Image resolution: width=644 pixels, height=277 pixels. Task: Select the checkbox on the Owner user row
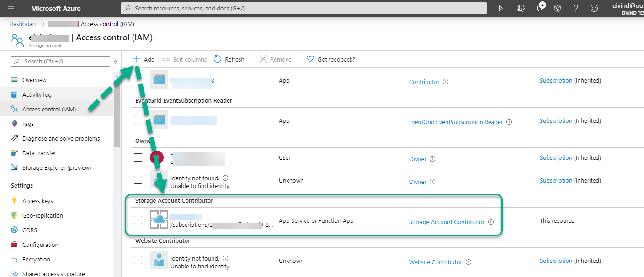click(138, 157)
